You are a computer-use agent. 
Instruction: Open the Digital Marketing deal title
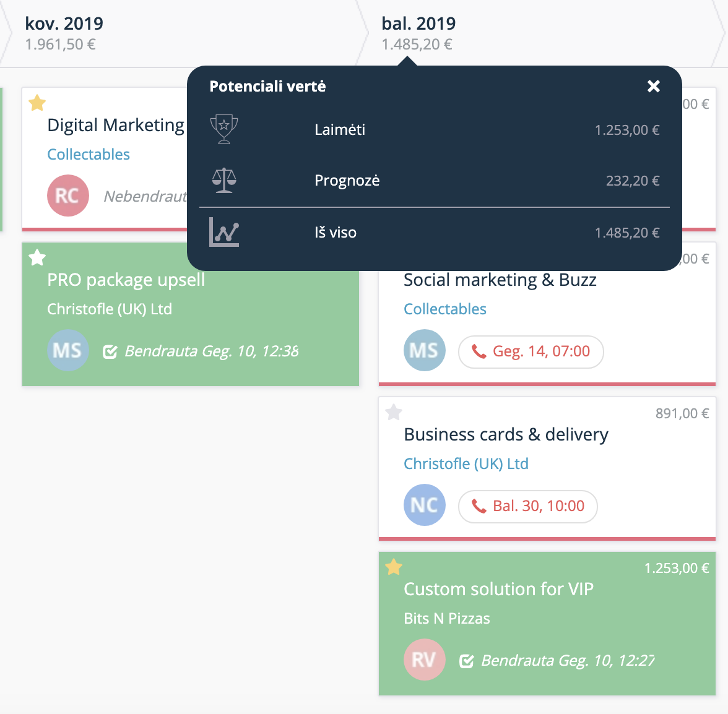point(116,125)
